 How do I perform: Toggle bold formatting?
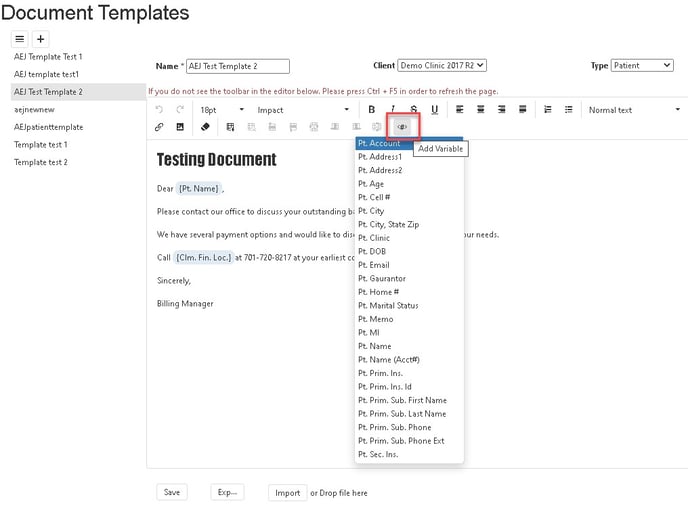pyautogui.click(x=372, y=109)
